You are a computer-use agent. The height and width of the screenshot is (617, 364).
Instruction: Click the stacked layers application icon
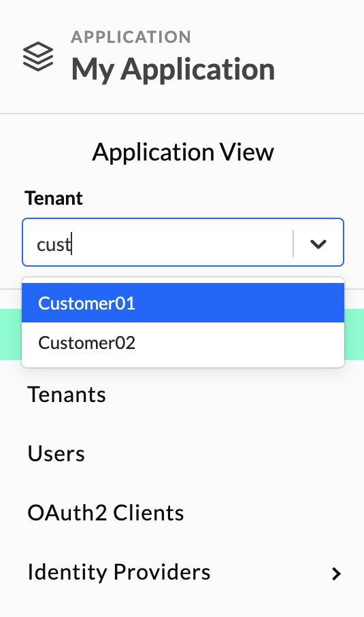click(x=38, y=56)
